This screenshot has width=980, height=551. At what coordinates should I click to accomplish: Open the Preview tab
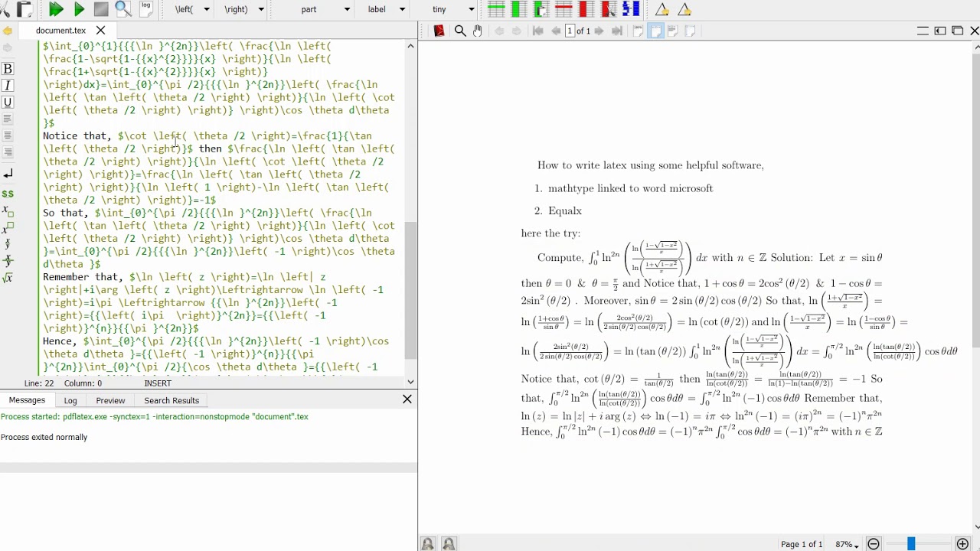click(110, 400)
